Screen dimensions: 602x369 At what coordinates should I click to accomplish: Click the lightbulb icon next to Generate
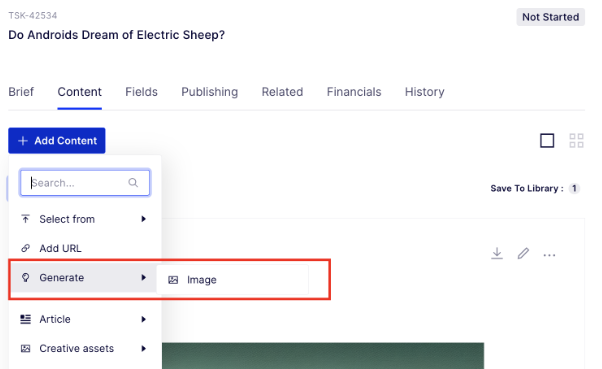(x=25, y=277)
